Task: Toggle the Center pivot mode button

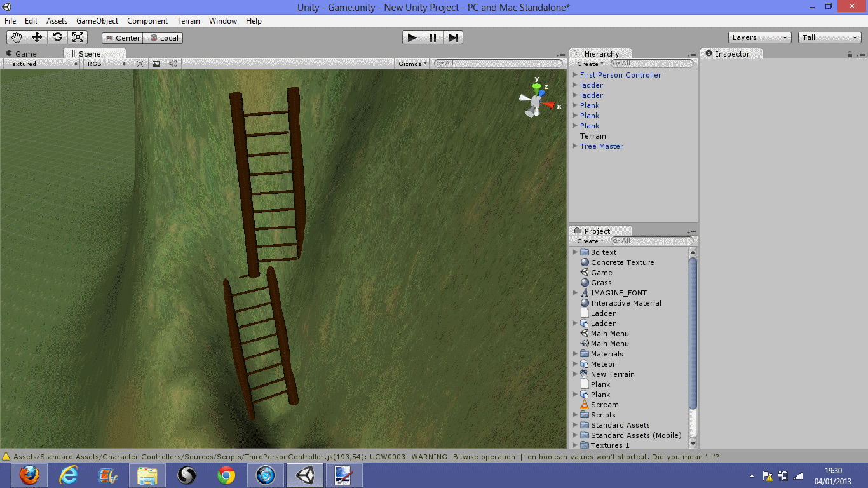Action: coord(122,38)
